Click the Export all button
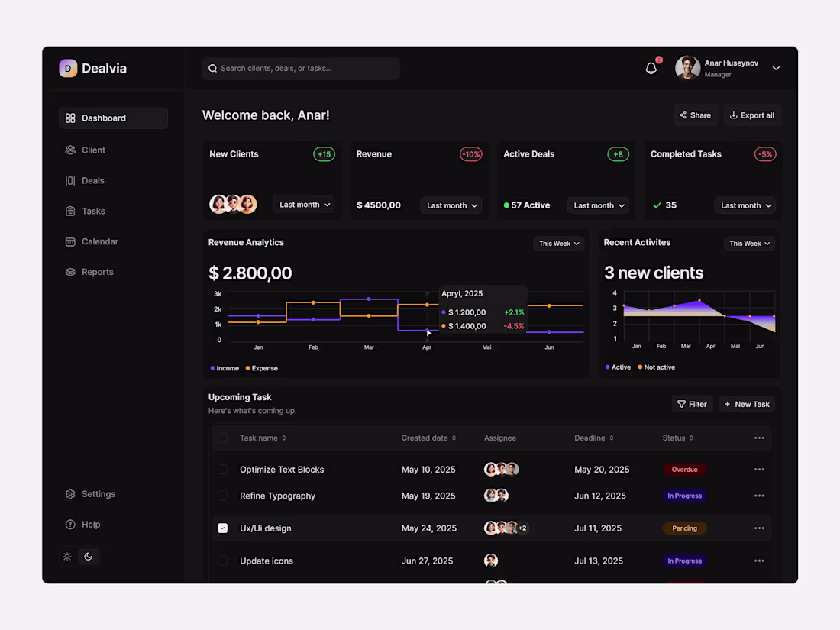 [x=752, y=115]
